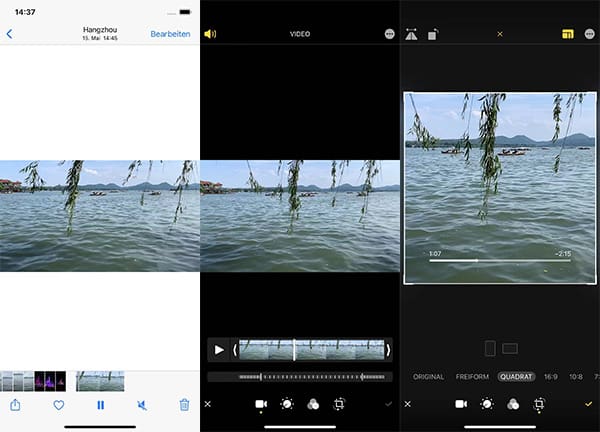Confirm the crop with the yellow checkmark
Image resolution: width=600 pixels, height=432 pixels.
point(589,404)
